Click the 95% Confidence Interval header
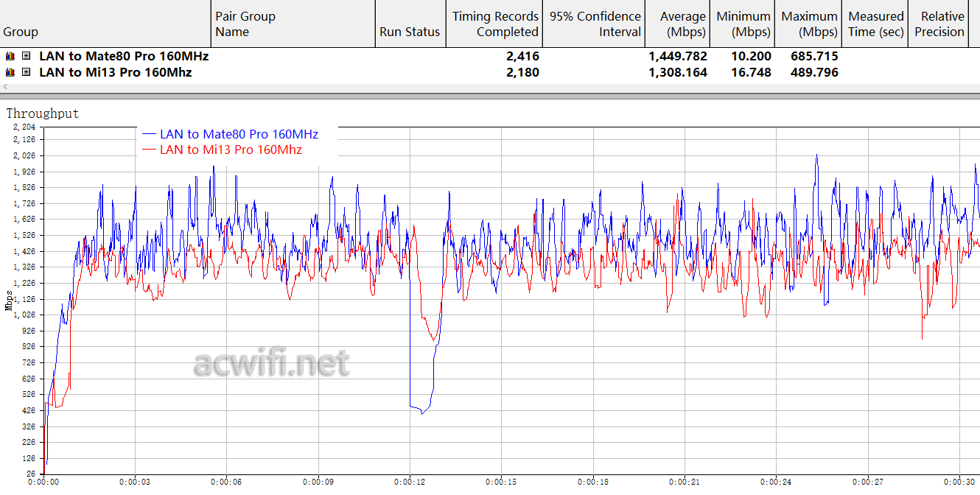Screen dimensions: 980x495 click(595, 24)
